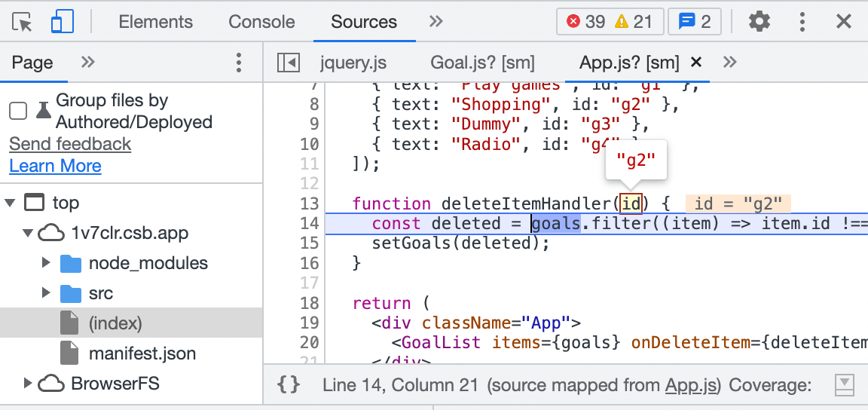Open the App.js source mapped link

(x=692, y=385)
